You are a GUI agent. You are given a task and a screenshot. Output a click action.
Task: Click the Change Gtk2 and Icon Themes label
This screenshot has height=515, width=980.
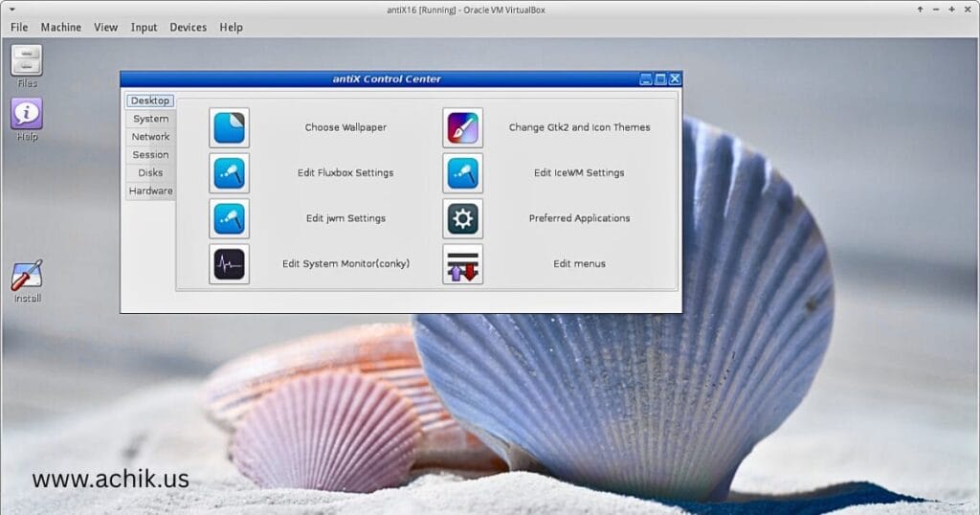coord(579,127)
